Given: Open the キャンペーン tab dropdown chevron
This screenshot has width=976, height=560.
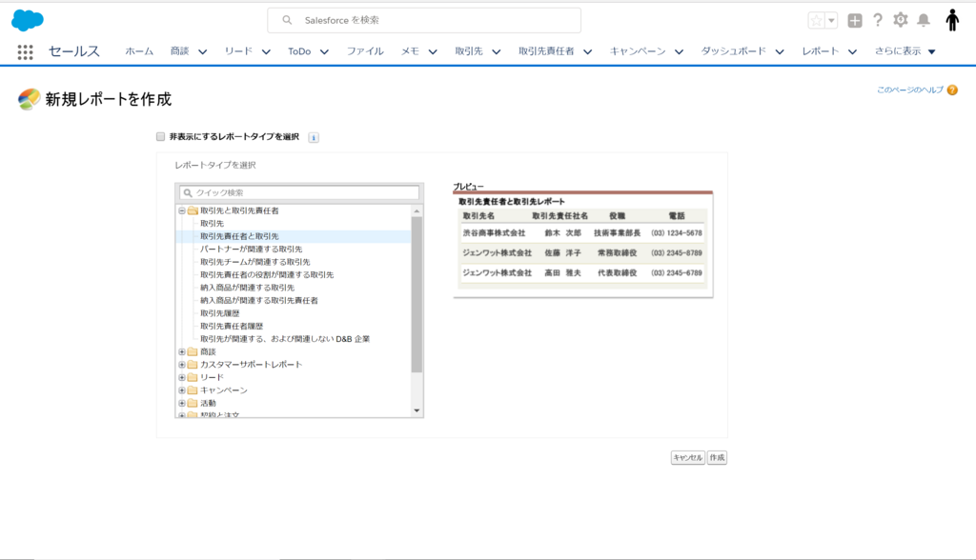Looking at the screenshot, I should (x=679, y=51).
